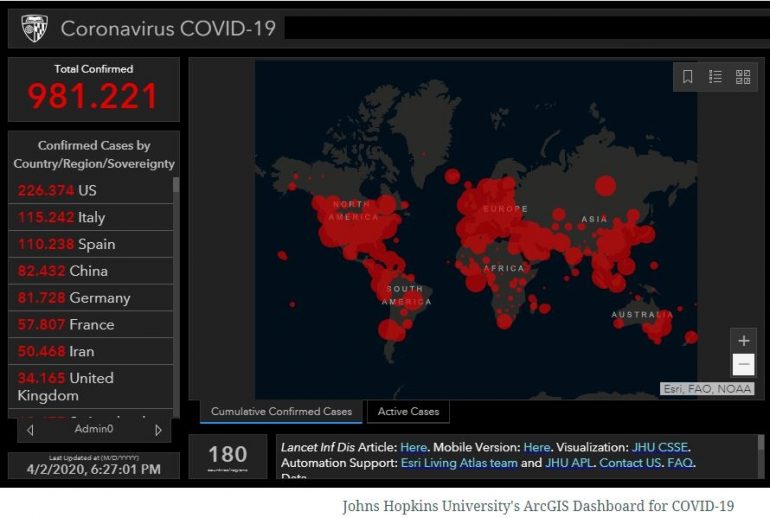
Task: Click the AUSTRALIA map label
Action: 642,315
